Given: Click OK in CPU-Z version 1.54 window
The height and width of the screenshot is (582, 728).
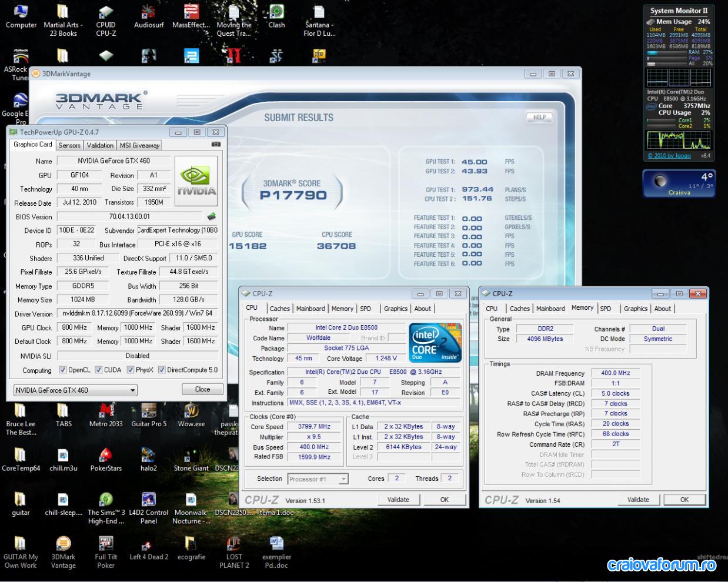Looking at the screenshot, I should [x=684, y=500].
